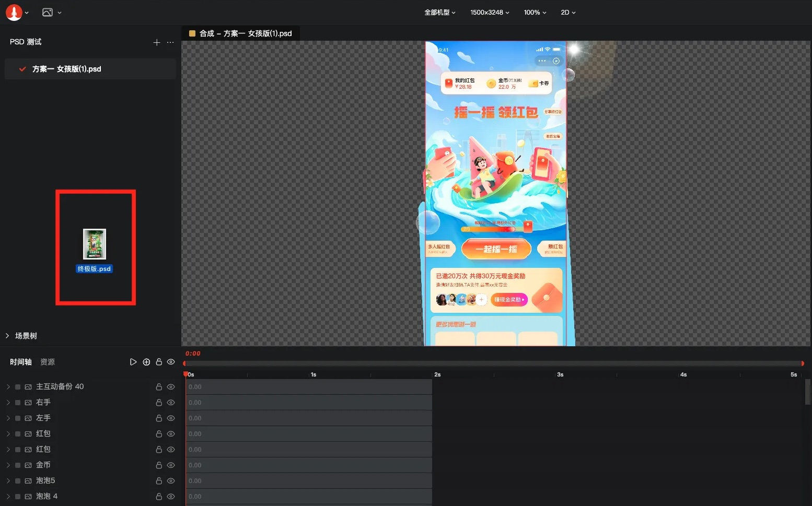Open the PSD 测试 panel more options (···)
812x506 pixels.
click(170, 42)
